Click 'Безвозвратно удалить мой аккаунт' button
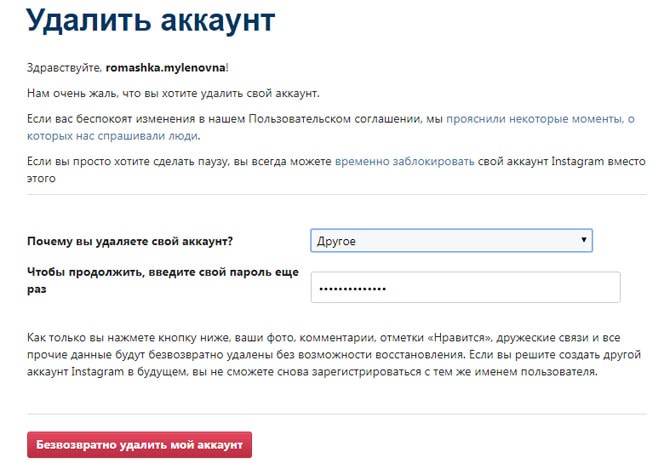This screenshot has width=670, height=475. coord(139,445)
